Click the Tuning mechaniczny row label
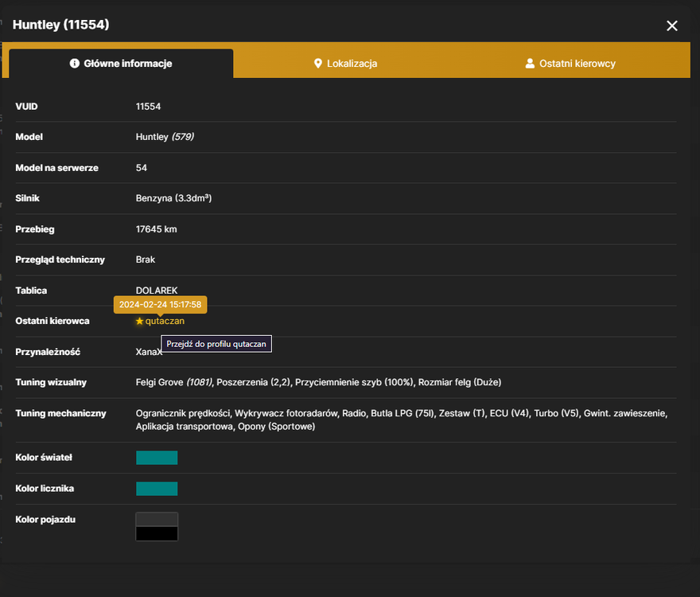The height and width of the screenshot is (597, 700). point(60,413)
